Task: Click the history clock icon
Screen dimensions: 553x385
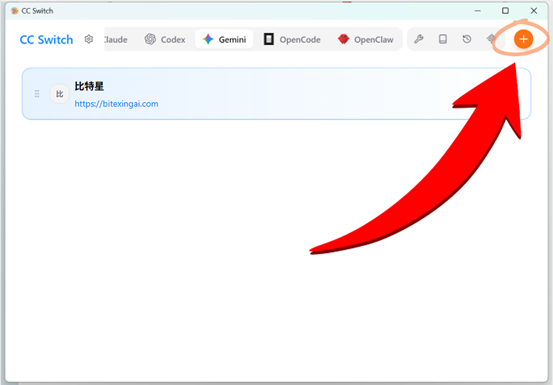Action: tap(467, 39)
